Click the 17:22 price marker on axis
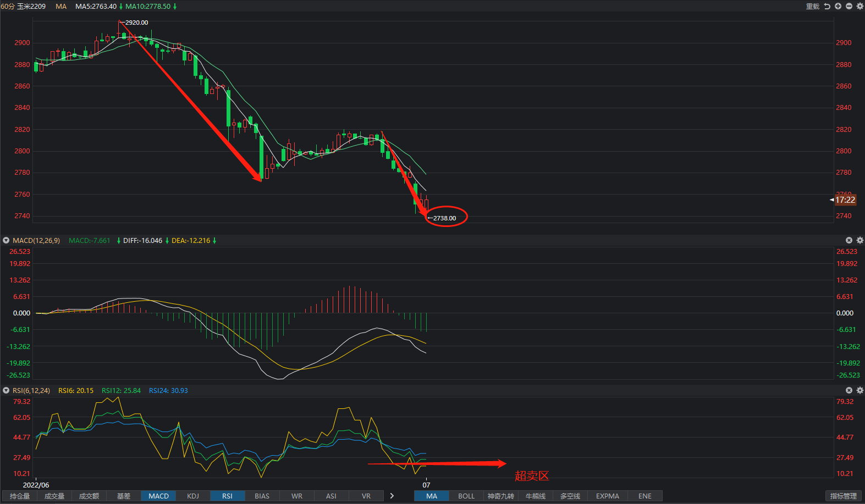This screenshot has width=865, height=504. coord(845,200)
